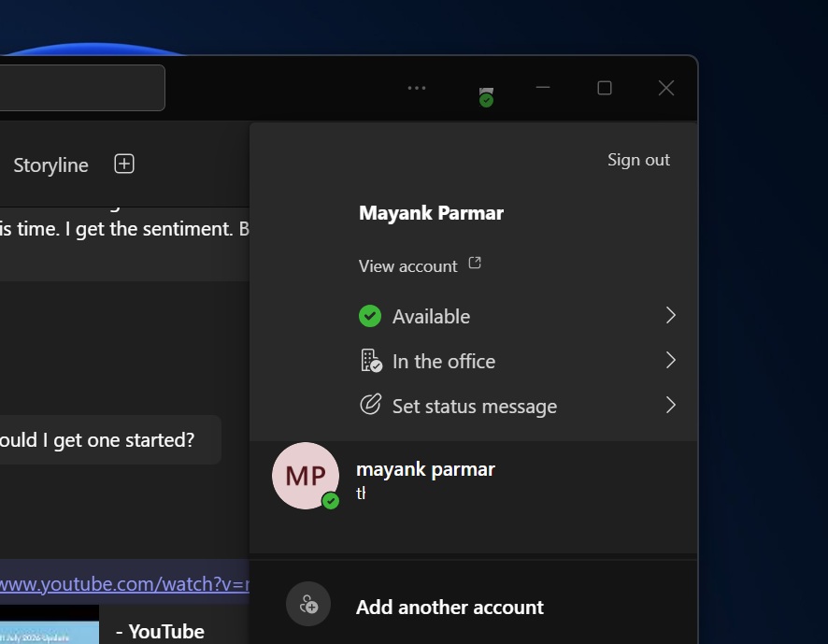Open the View account link
Viewport: 828px width, 644px height.
407,266
